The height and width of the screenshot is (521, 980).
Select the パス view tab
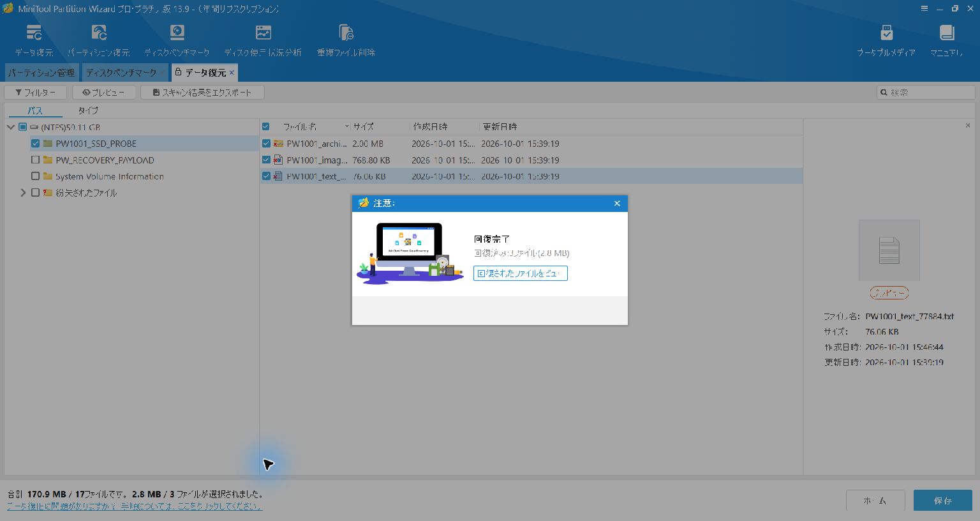point(35,110)
